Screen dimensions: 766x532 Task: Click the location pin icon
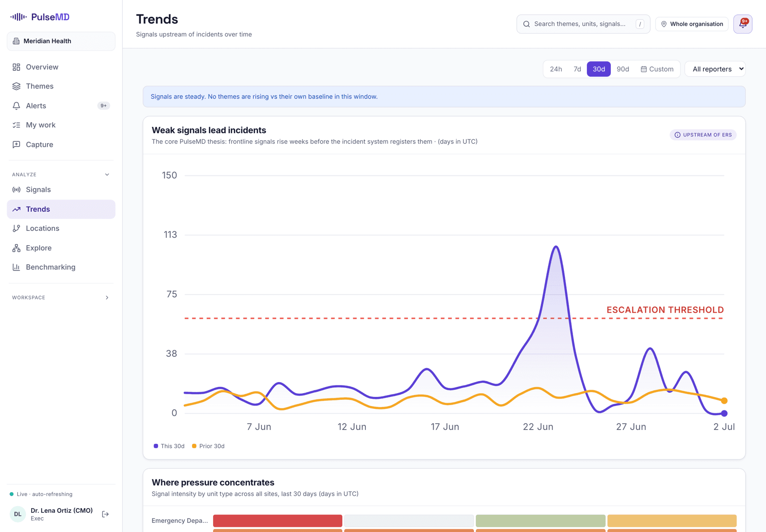(x=664, y=24)
